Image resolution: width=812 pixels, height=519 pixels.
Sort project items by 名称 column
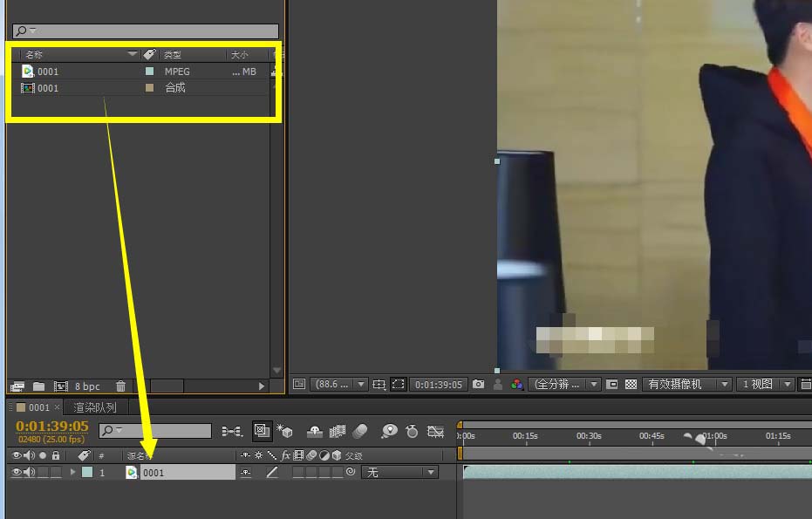coord(34,54)
